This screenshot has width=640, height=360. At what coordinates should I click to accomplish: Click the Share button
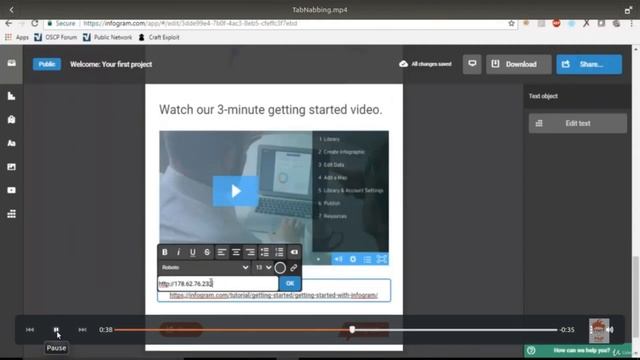click(589, 64)
